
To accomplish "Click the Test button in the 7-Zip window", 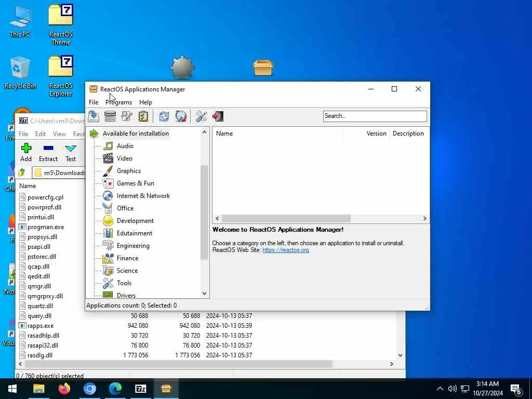I will [x=71, y=152].
